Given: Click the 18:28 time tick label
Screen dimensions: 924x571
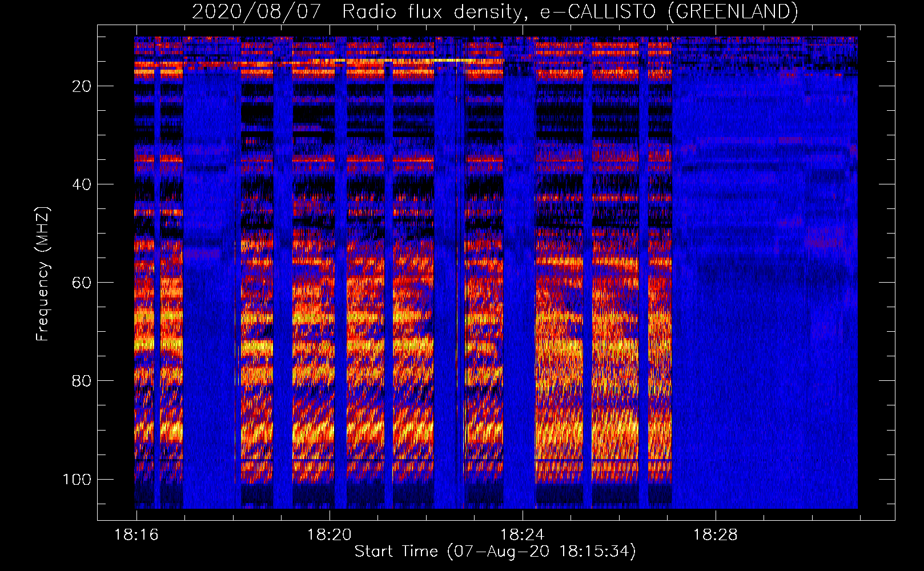Looking at the screenshot, I should [715, 535].
